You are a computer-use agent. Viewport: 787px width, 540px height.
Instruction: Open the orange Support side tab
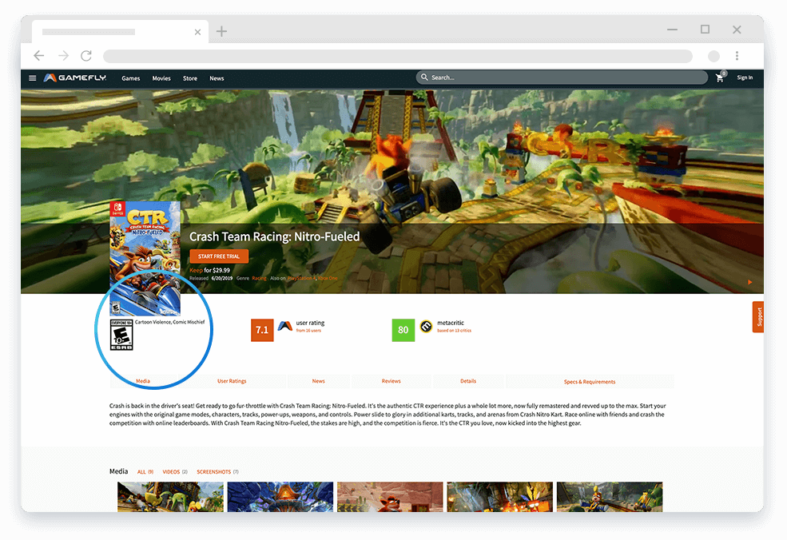pyautogui.click(x=758, y=317)
